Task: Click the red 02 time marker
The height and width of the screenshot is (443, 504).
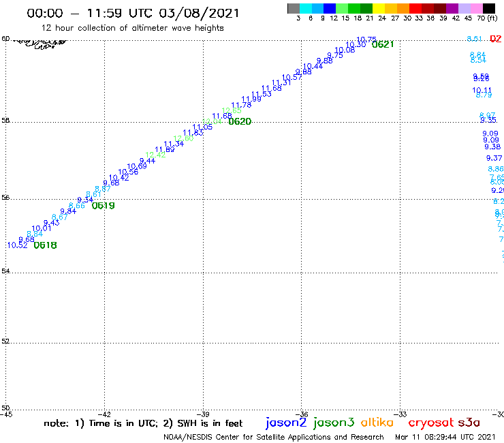Action: [x=496, y=39]
